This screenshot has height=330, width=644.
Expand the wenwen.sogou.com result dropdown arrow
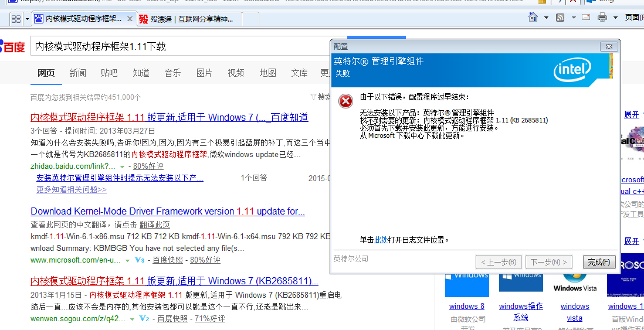coord(132,319)
